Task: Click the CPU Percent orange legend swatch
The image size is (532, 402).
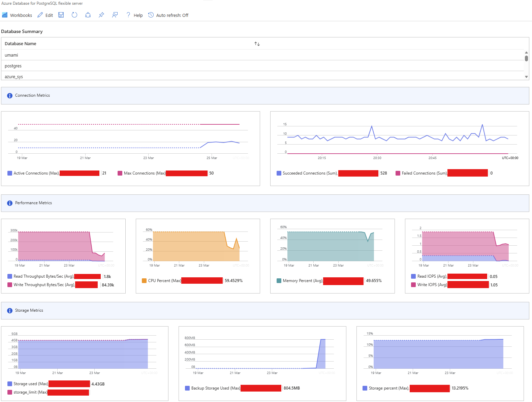Action: pos(144,281)
